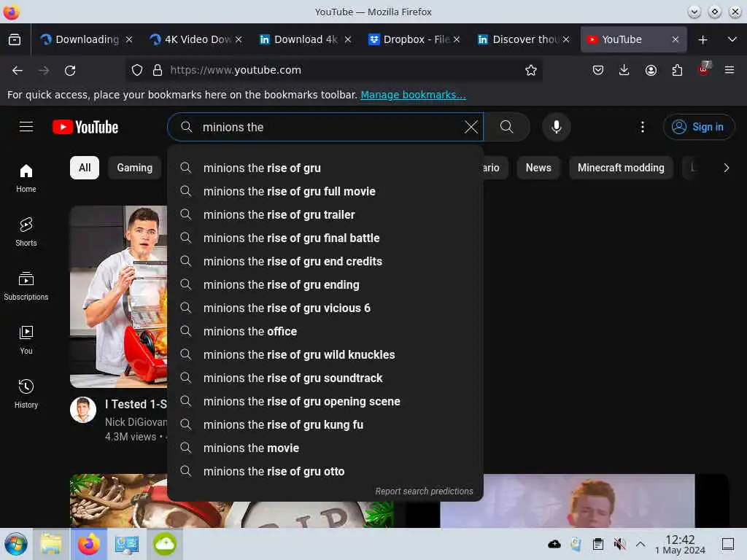Viewport: 747px width, 560px height.
Task: Open Firefox account icon
Action: pyautogui.click(x=651, y=71)
